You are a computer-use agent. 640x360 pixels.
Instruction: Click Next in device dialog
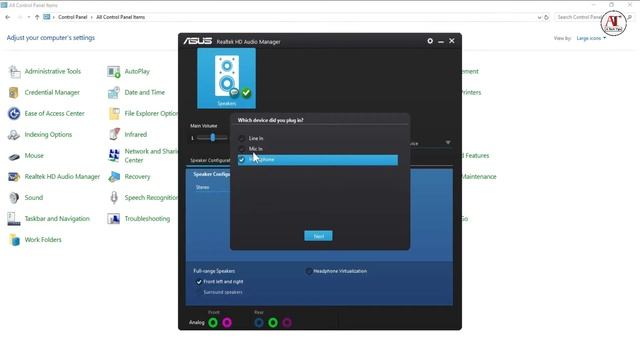318,236
